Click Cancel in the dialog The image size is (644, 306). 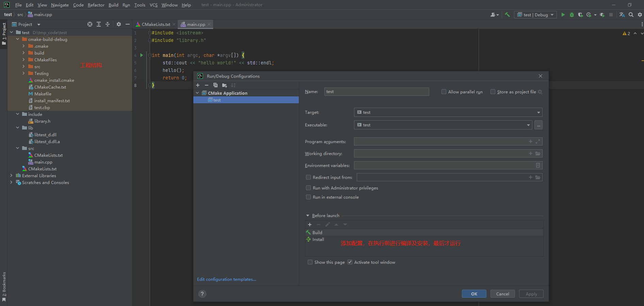pyautogui.click(x=502, y=294)
